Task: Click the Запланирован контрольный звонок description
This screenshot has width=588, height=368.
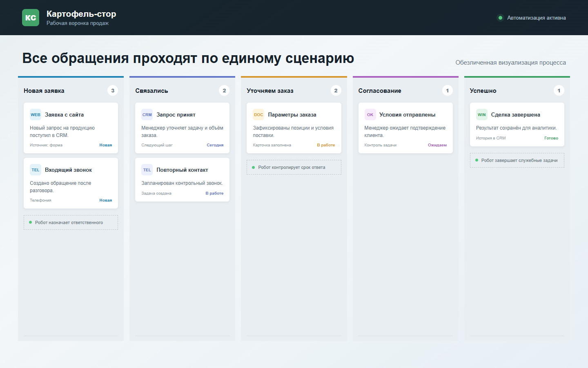Action: click(x=182, y=183)
